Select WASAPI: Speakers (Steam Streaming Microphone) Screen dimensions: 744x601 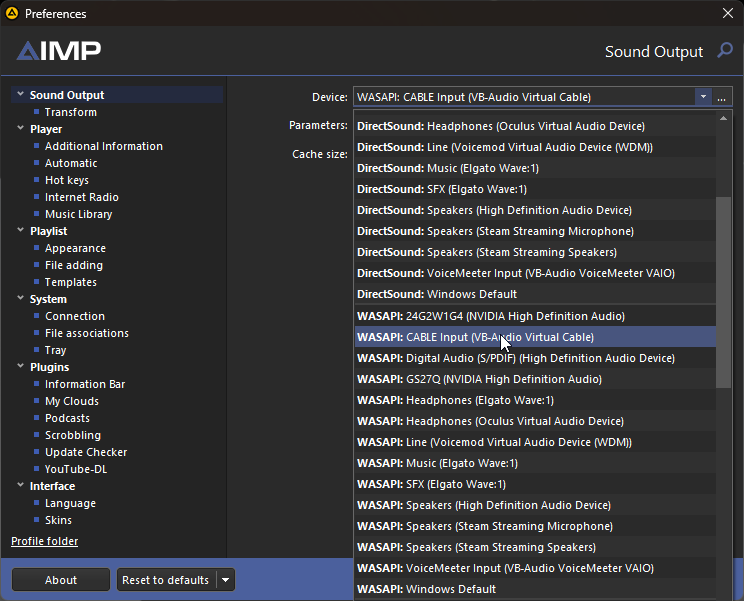tap(535, 526)
